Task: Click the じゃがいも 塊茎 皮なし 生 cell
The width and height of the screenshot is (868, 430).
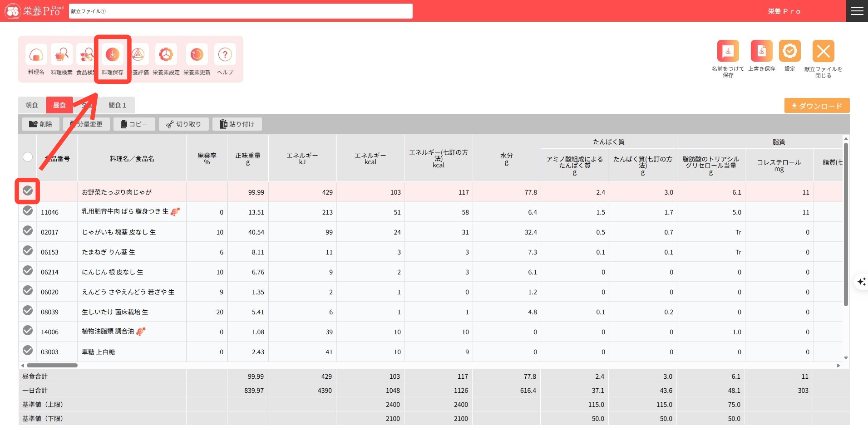Action: click(132, 232)
